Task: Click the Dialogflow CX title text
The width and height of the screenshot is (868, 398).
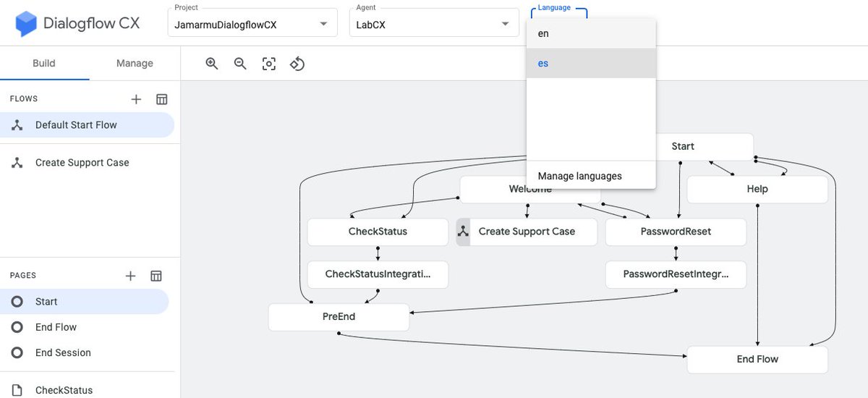Action: pos(92,23)
